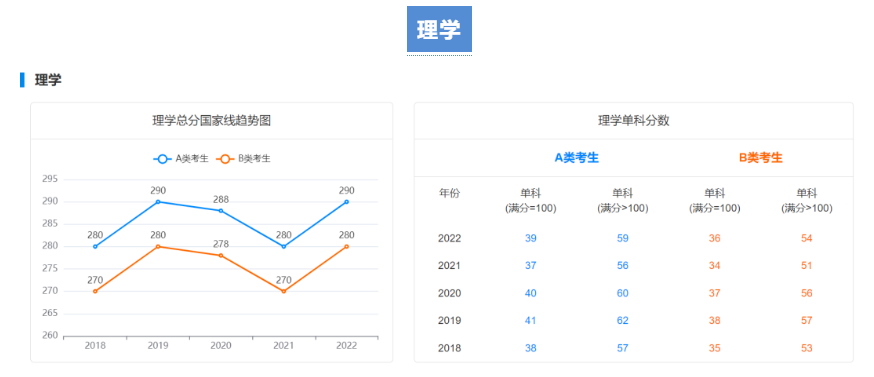874x377 pixels.
Task: Click the orange value 57 in 2019 row
Action: pyautogui.click(x=807, y=321)
